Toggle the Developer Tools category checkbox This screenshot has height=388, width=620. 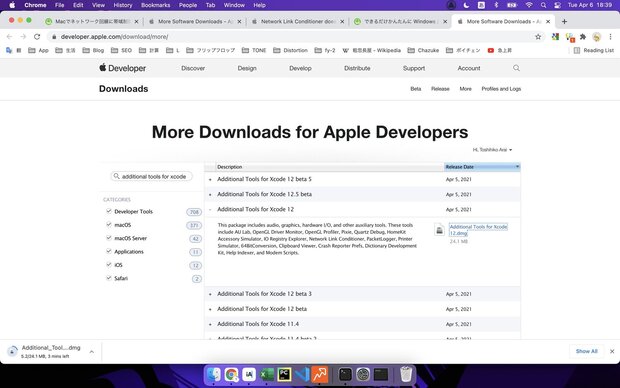point(109,211)
